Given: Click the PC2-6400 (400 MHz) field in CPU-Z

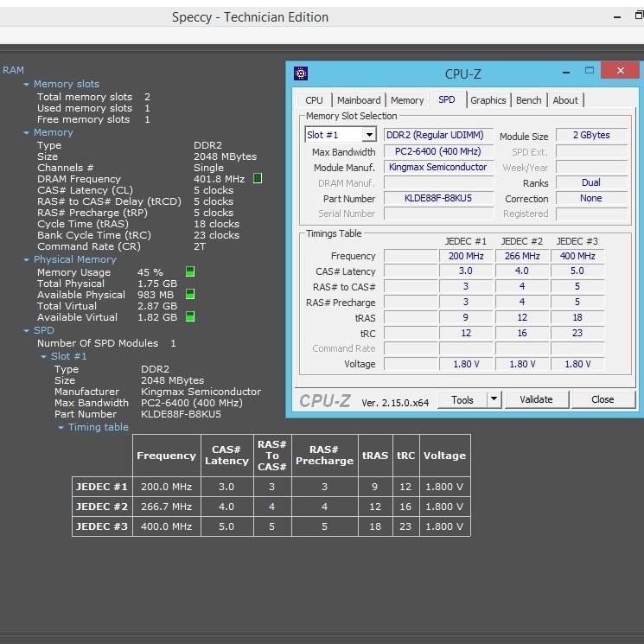Looking at the screenshot, I should (438, 151).
